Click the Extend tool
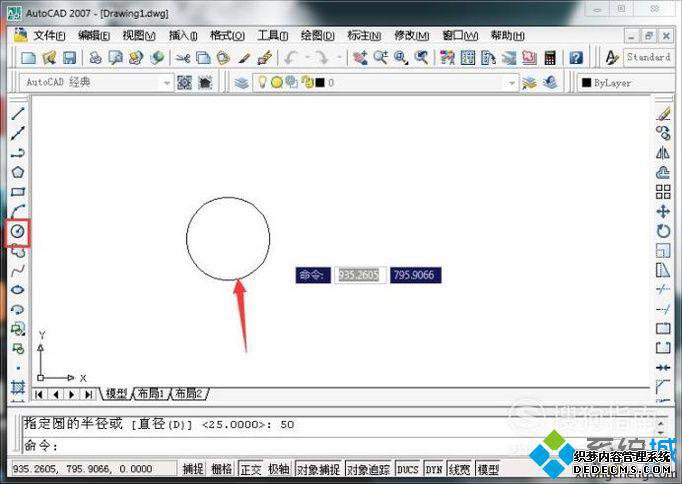682x484 pixels. click(x=663, y=309)
